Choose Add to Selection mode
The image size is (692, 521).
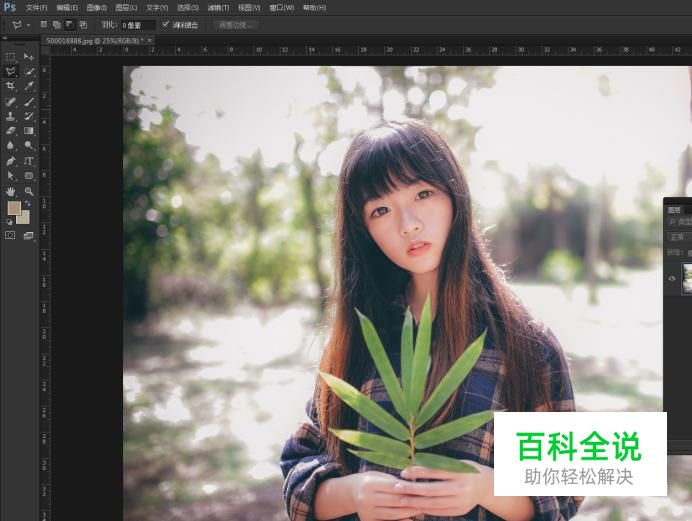coord(56,25)
